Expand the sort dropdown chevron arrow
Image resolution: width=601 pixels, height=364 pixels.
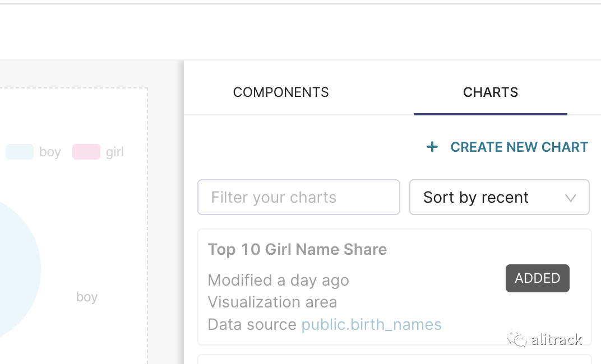coord(571,198)
